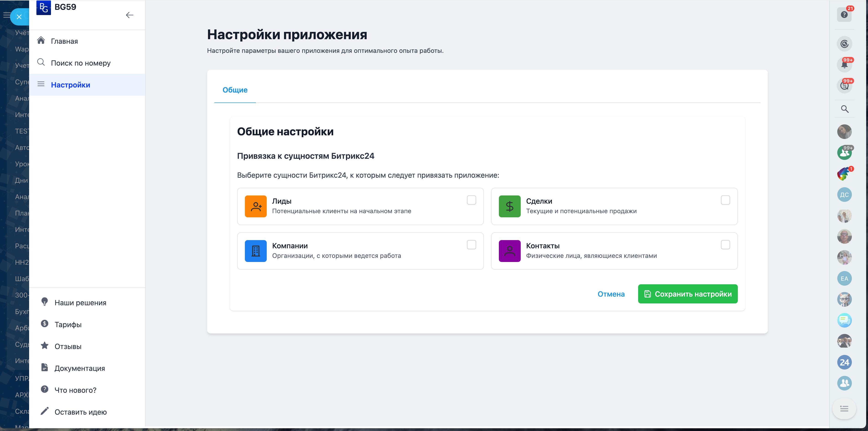868x431 pixels.
Task: Click the help question mark icon
Action: tap(844, 15)
